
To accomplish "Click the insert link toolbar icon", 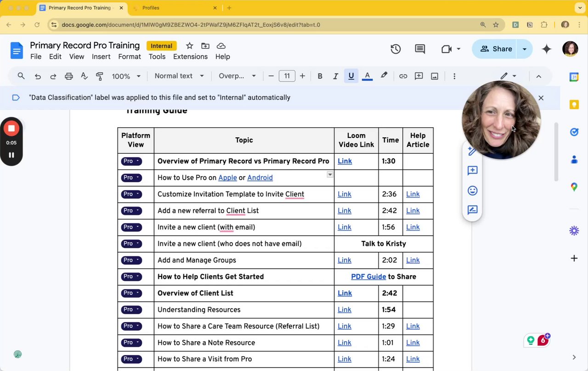I will 403,76.
